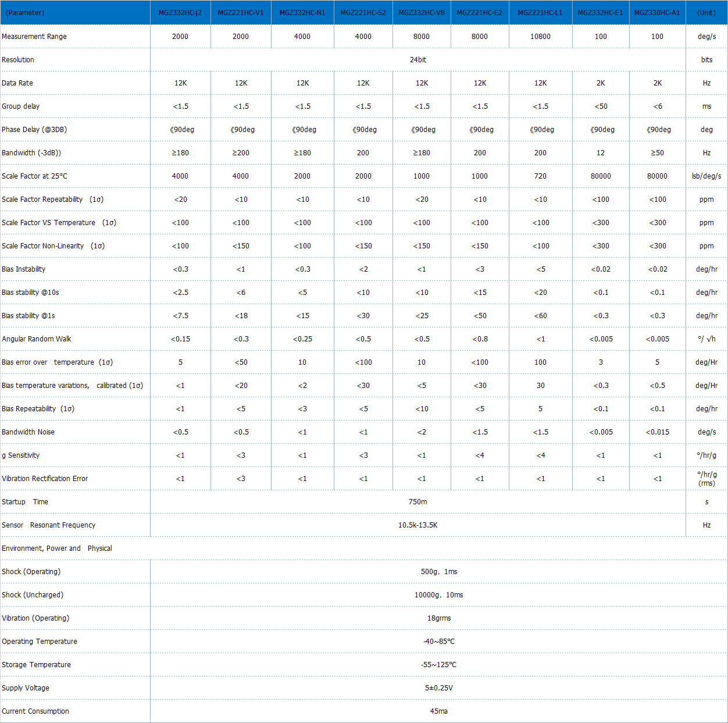Select the MGZ330HC-A1 column header
Image resolution: width=728 pixels, height=723 pixels.
[x=657, y=13]
